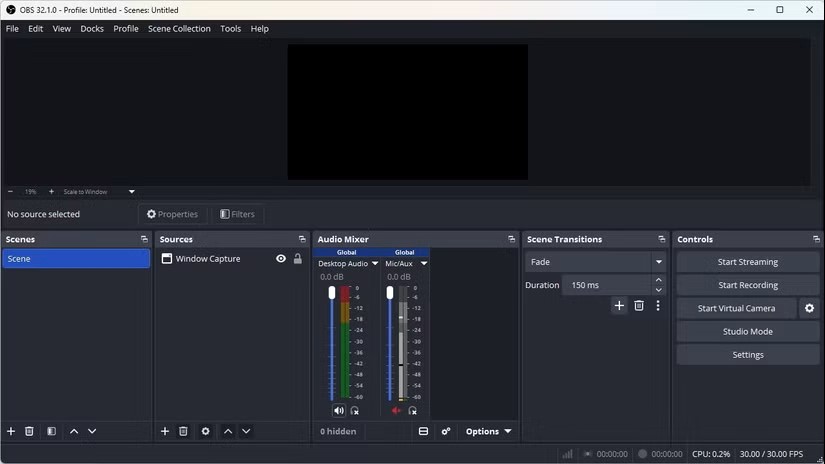Open virtual camera settings gear icon
The width and height of the screenshot is (825, 464).
(x=809, y=308)
